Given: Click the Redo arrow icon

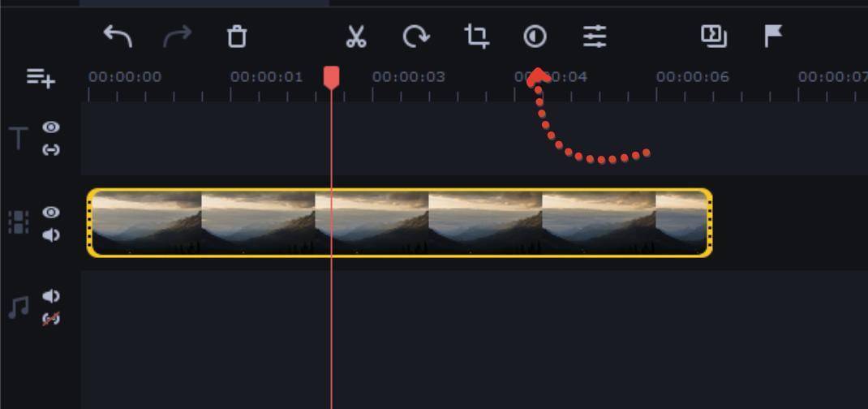Looking at the screenshot, I should point(178,37).
